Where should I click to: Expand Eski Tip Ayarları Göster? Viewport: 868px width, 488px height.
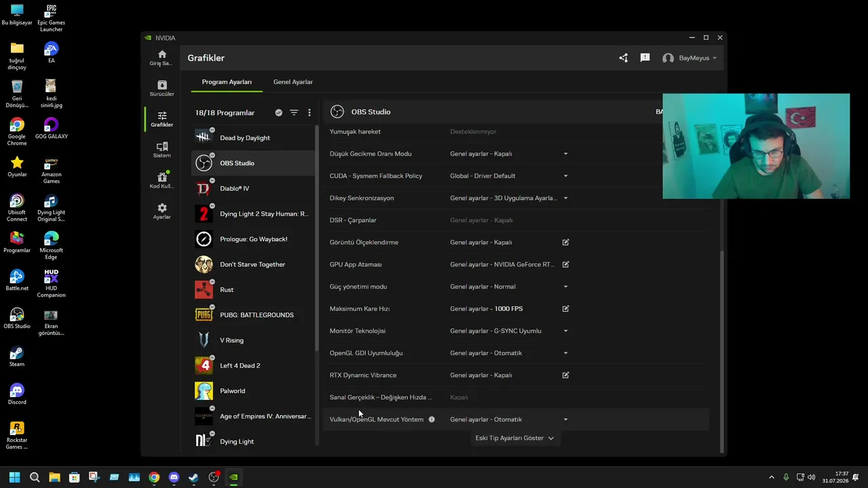pos(515,438)
